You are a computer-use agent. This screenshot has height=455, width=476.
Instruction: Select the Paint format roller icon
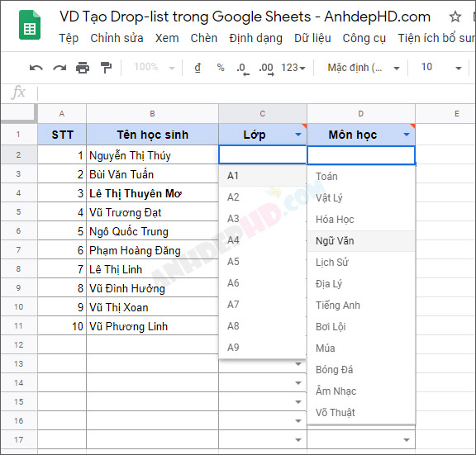click(106, 68)
